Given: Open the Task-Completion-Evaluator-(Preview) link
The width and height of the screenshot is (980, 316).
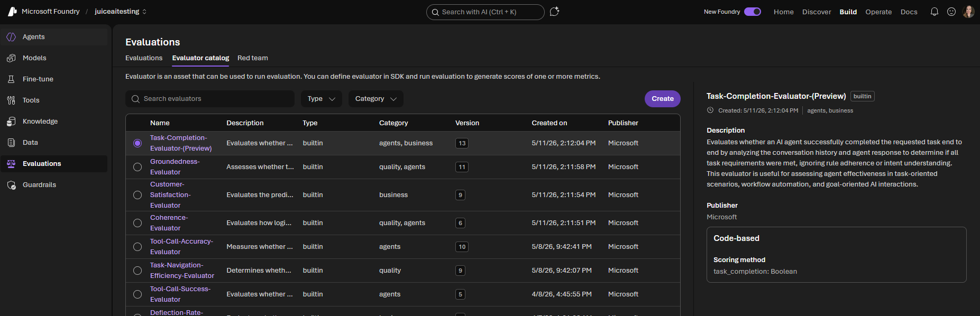Looking at the screenshot, I should (x=181, y=143).
